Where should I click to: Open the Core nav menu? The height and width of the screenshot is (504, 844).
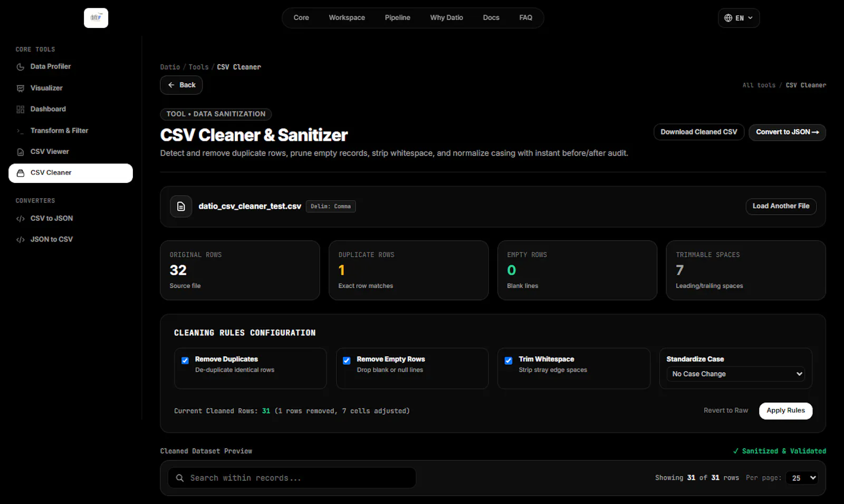pos(301,17)
